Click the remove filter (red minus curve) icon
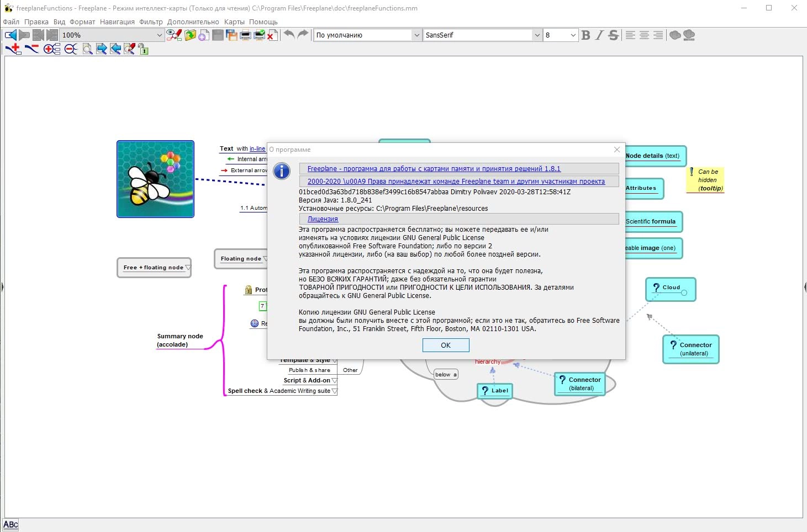 [31, 49]
